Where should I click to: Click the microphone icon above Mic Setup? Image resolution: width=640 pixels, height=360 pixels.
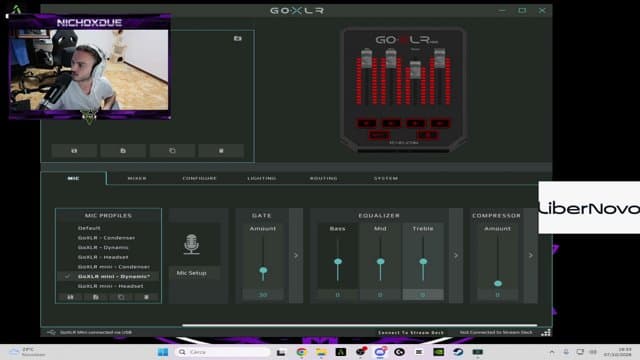(191, 244)
